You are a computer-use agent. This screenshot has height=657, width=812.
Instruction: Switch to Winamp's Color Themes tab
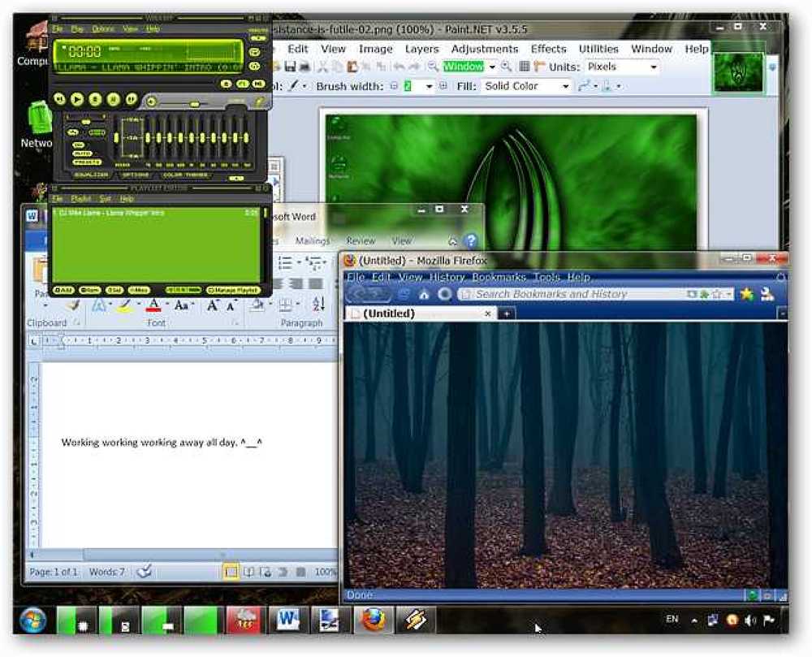coord(186,175)
